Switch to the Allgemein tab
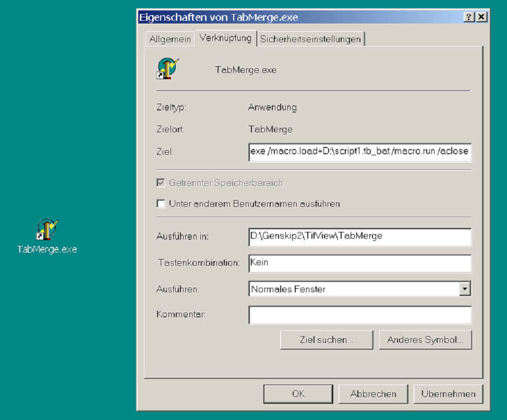This screenshot has height=420, width=507. 170,39
